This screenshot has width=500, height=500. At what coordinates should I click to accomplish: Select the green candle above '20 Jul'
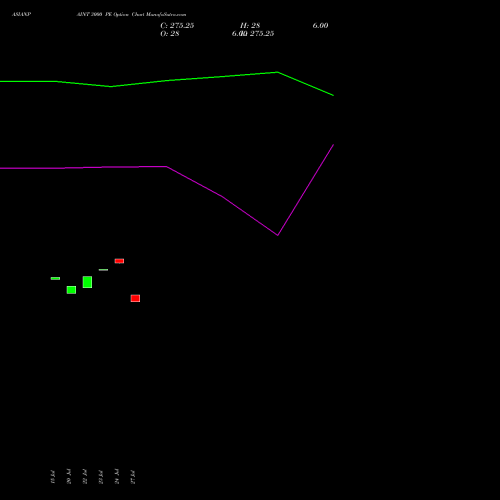pyautogui.click(x=71, y=290)
